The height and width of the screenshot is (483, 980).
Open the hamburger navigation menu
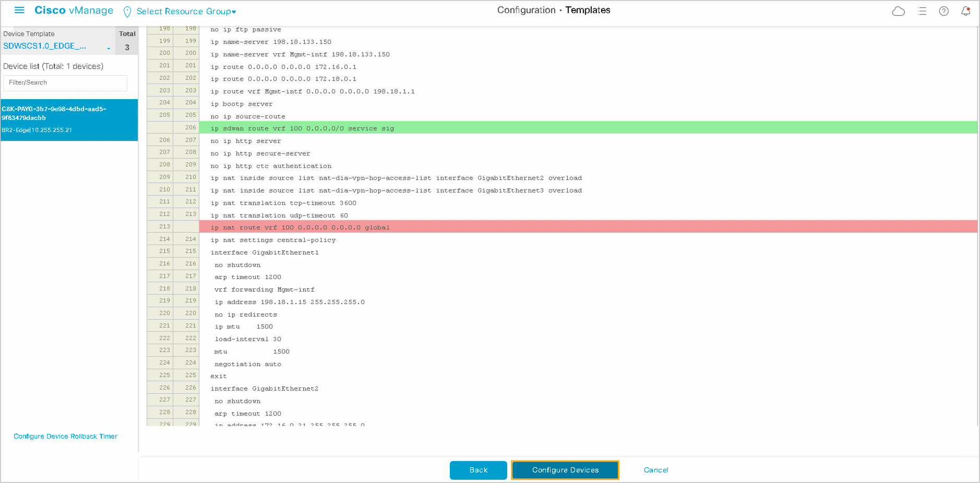point(19,10)
